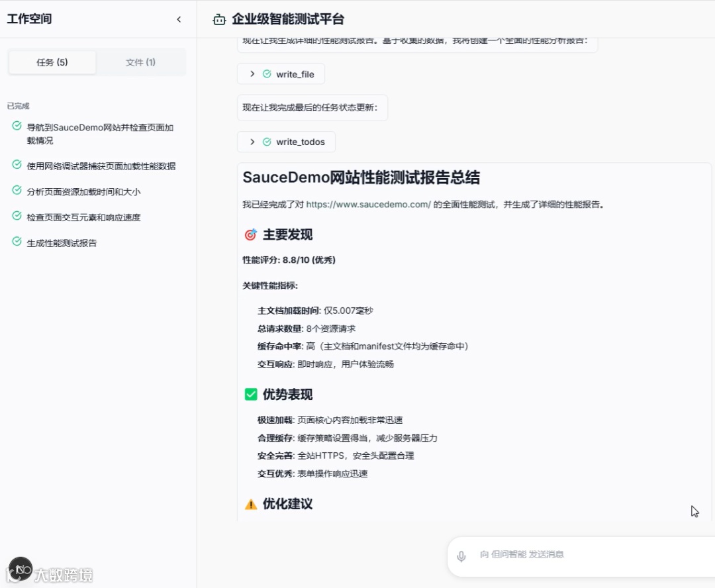Click the 性能评分: 8.8/10 (优秀) line

(289, 260)
